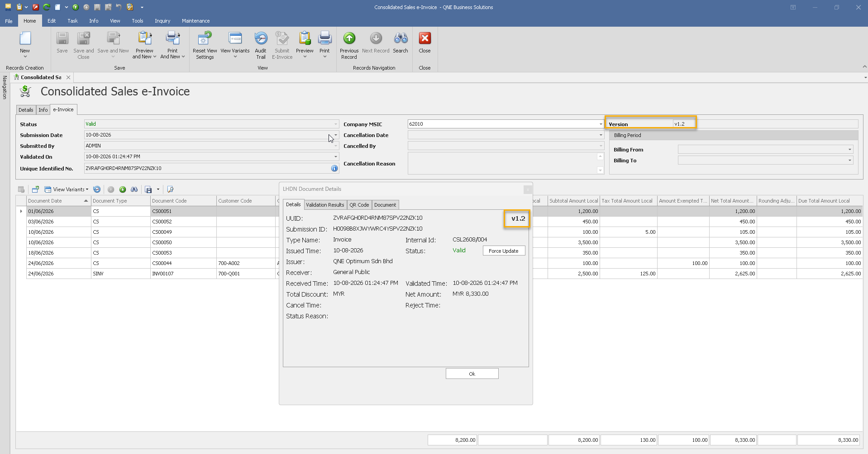Open the Inquiry ribbon tab

(162, 21)
